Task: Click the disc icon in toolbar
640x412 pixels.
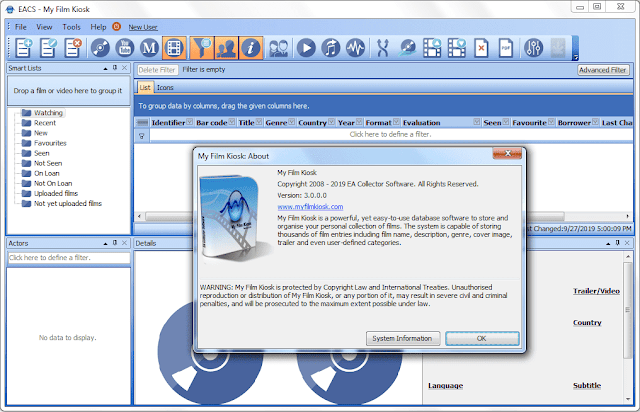Action: pyautogui.click(x=100, y=48)
